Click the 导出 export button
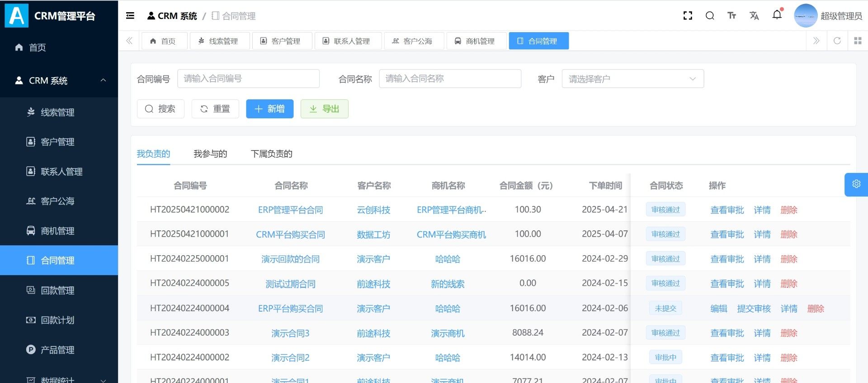This screenshot has width=868, height=383. click(324, 109)
